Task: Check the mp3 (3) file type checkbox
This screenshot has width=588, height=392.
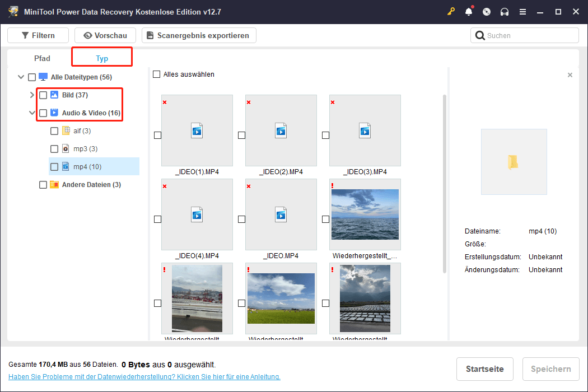Action: pos(54,148)
